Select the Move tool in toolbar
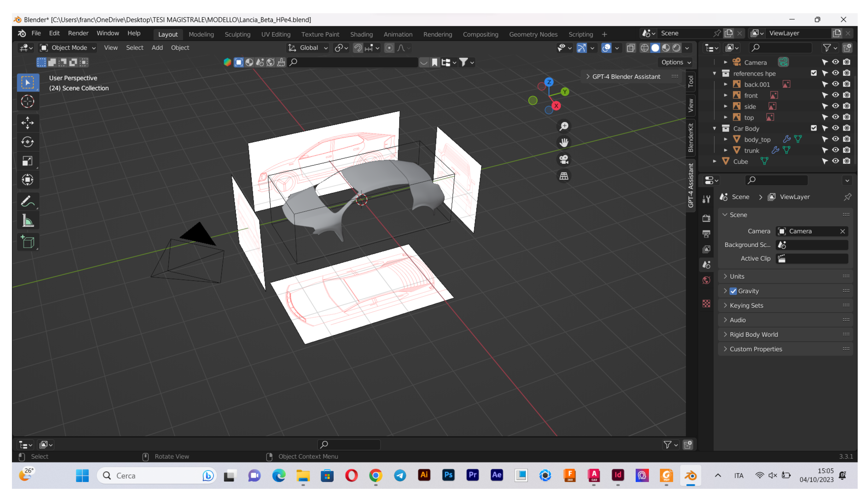 tap(27, 123)
